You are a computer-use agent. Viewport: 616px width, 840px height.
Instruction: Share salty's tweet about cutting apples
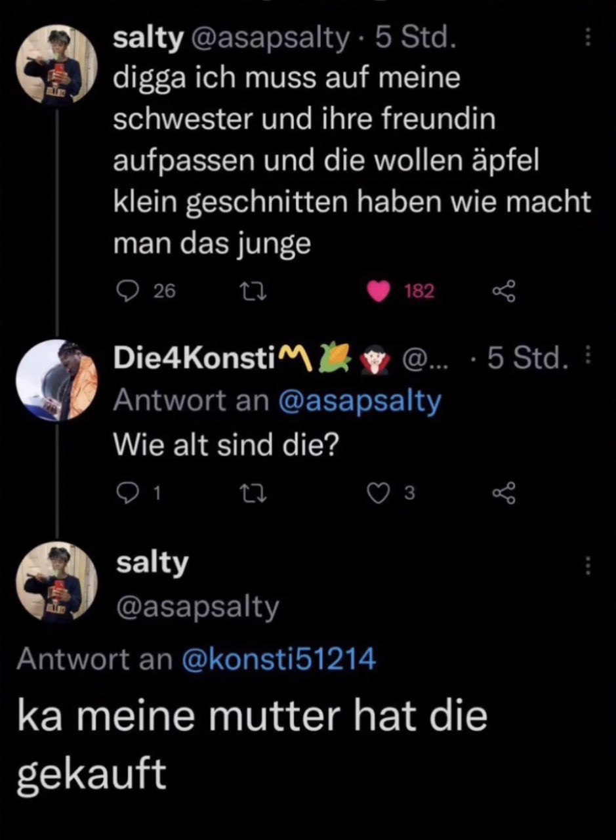coord(503,291)
